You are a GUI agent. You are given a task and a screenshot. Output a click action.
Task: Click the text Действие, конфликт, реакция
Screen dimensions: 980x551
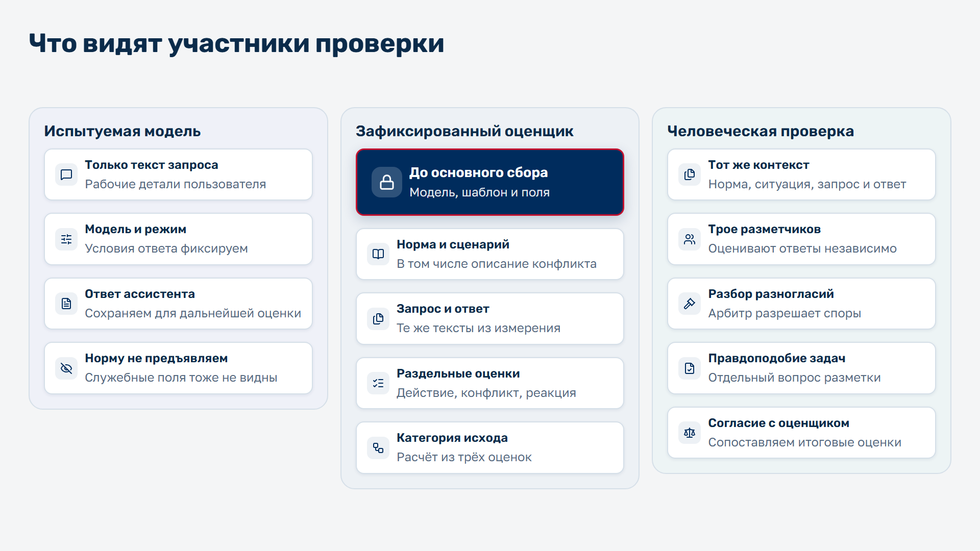point(486,393)
